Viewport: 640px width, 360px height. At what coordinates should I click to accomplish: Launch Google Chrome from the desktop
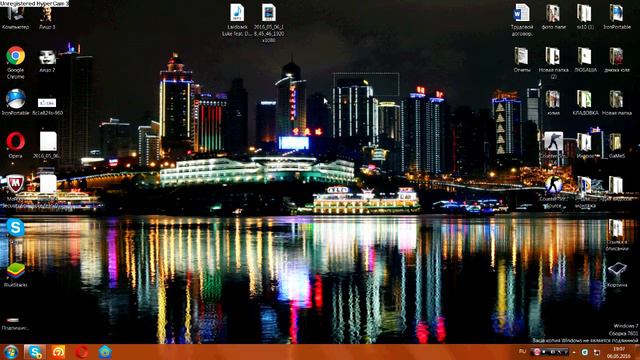click(x=16, y=62)
